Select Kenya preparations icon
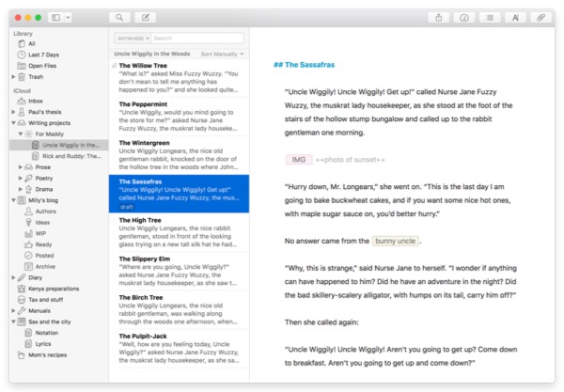Image resolution: width=564 pixels, height=392 pixels. (22, 289)
